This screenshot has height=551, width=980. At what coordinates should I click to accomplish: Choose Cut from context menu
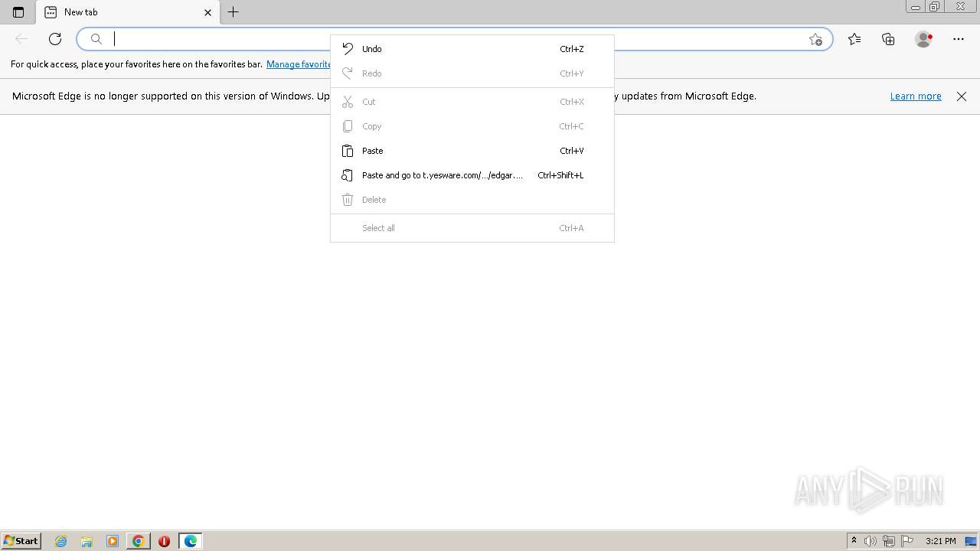pos(472,102)
